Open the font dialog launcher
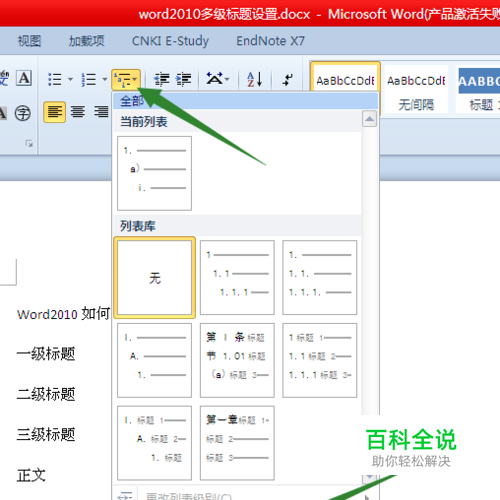Viewport: 500px width, 500px height. 29,144
